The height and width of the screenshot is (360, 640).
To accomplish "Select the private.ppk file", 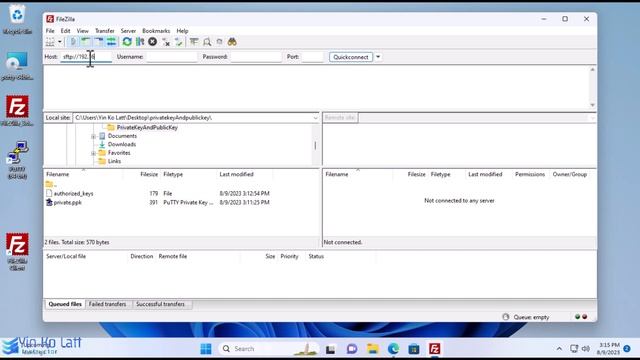I will coord(68,202).
